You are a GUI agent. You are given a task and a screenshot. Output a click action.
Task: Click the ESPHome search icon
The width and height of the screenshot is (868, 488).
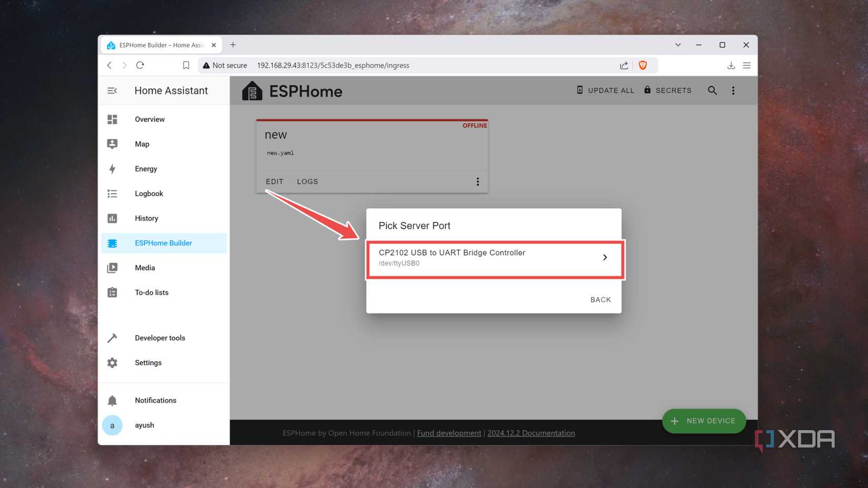712,90
